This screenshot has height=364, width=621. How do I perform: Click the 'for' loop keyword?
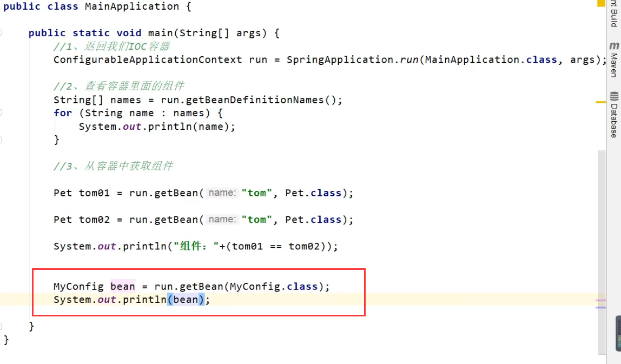63,113
